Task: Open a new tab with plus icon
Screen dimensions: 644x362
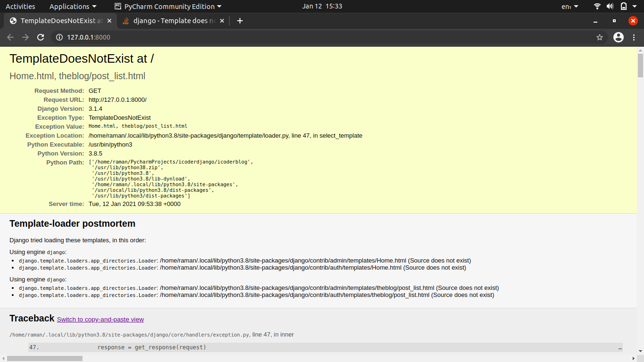Action: tap(240, 21)
